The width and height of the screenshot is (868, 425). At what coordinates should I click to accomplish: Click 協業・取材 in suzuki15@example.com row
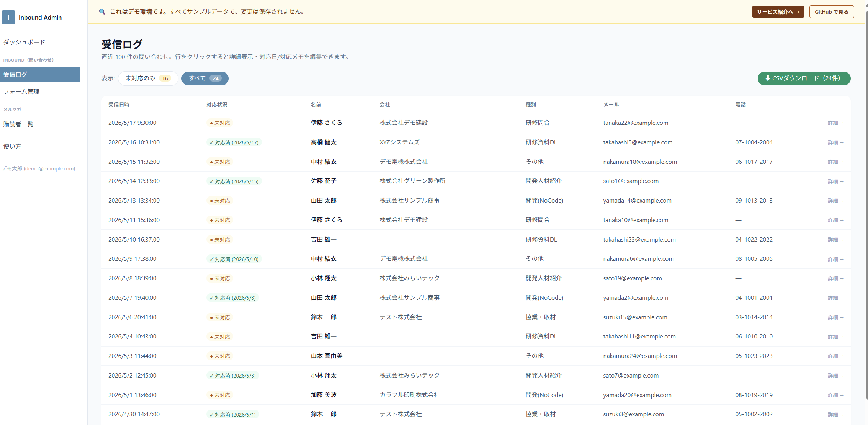tap(541, 317)
